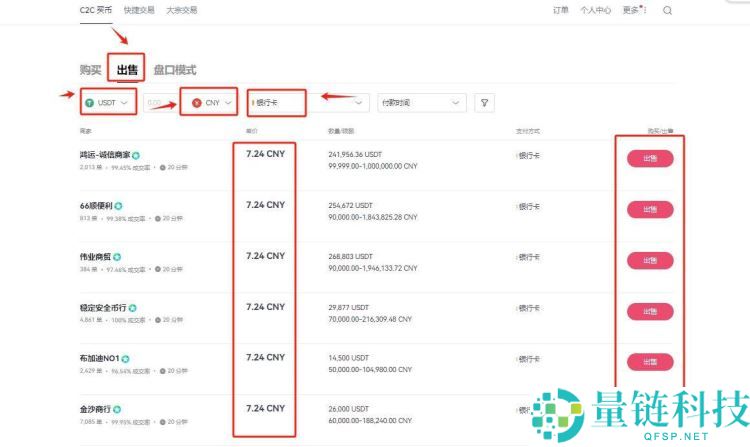Click the 26,000 USDT quantity
The image size is (750, 447).
[348, 409]
